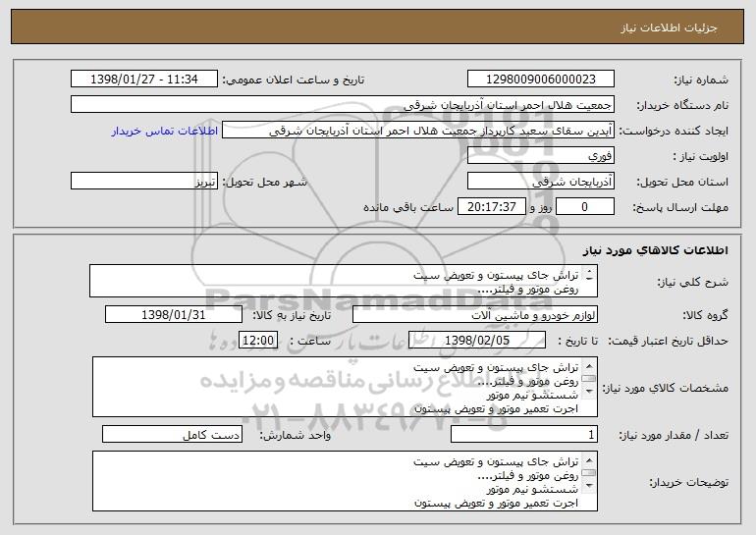Screen dimensions: 756x535
Task: Click the priority field showing فوری
Action: coord(540,156)
